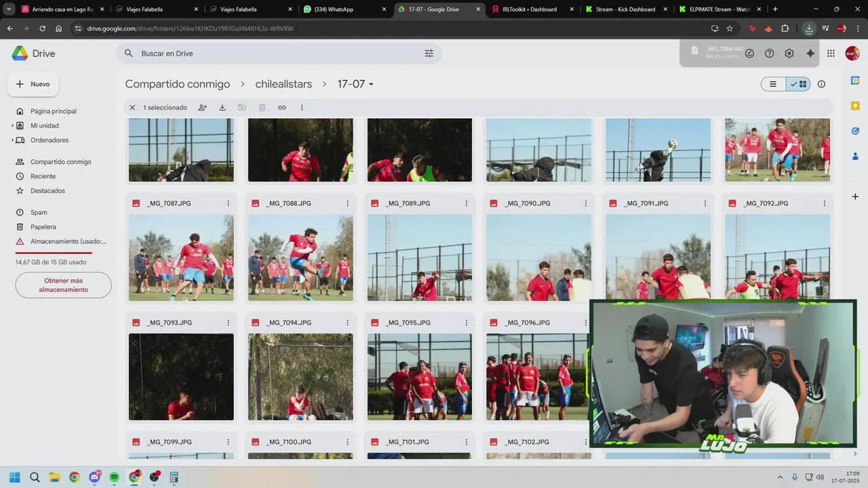The width and height of the screenshot is (868, 488).
Task: Open the search filter options icon
Action: [x=429, y=54]
